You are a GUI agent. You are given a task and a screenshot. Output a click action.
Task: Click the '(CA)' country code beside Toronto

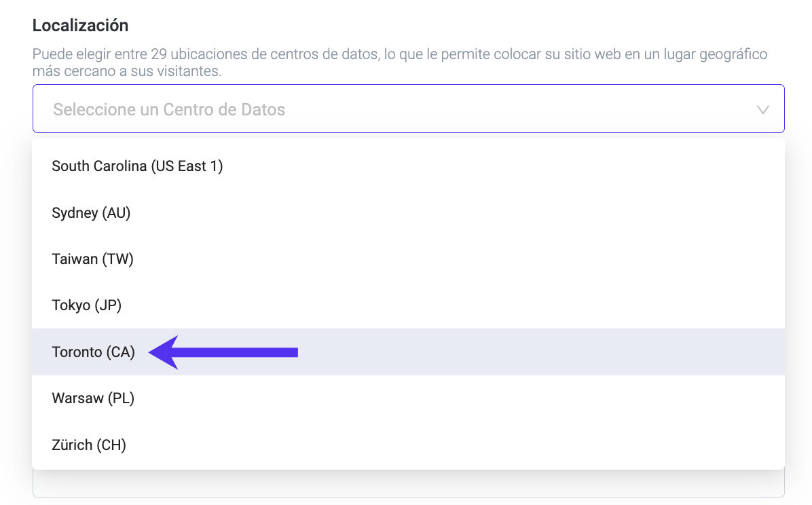(120, 352)
